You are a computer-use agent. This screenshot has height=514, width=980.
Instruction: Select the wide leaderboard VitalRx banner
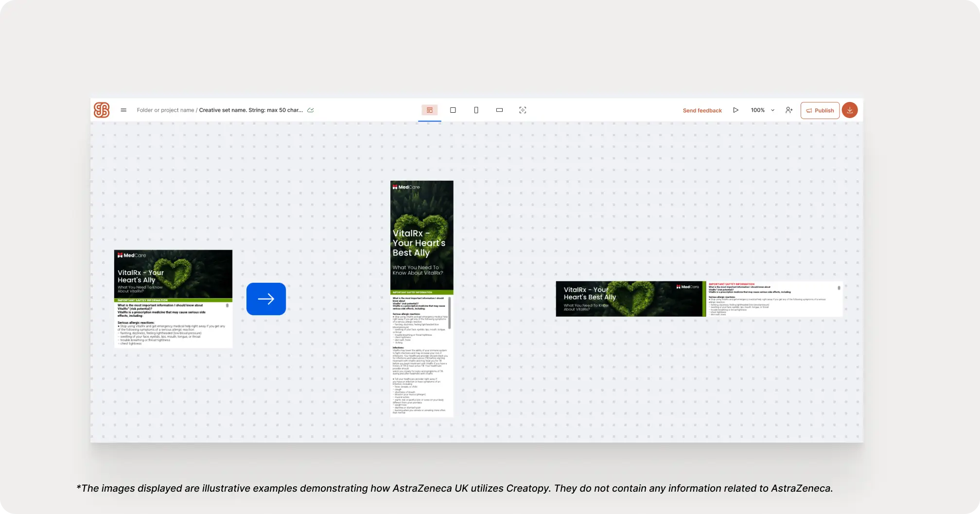699,299
